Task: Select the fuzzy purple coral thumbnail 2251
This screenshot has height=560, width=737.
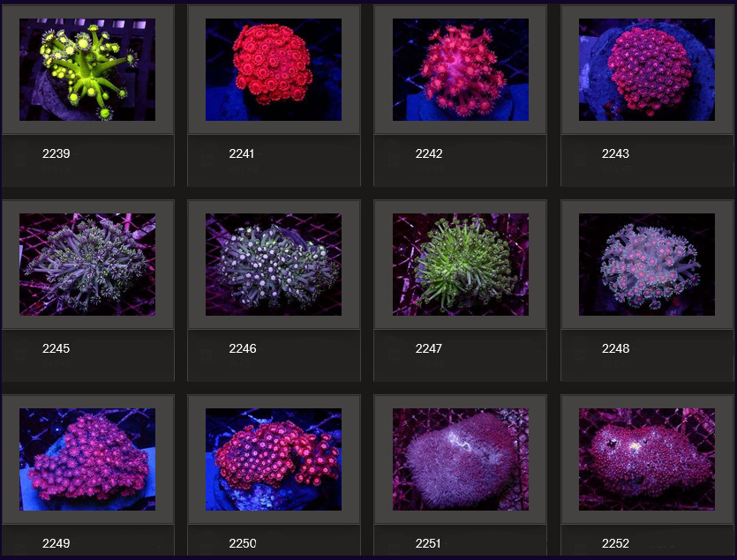Action: 461,459
